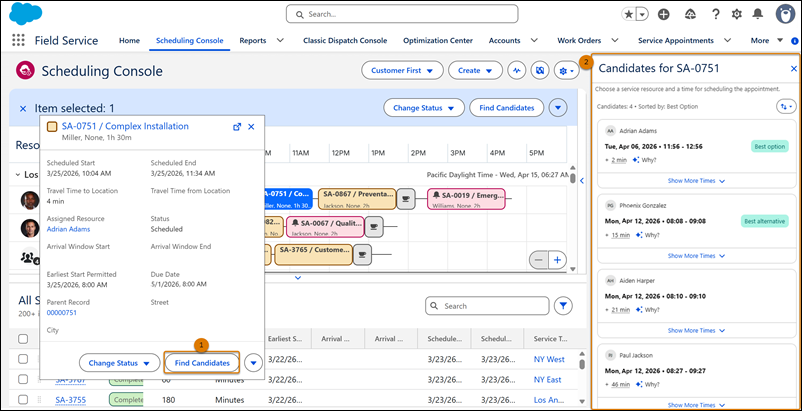The image size is (802, 411).
Task: Toggle the select-all checkbox in list header
Action: pos(23,338)
